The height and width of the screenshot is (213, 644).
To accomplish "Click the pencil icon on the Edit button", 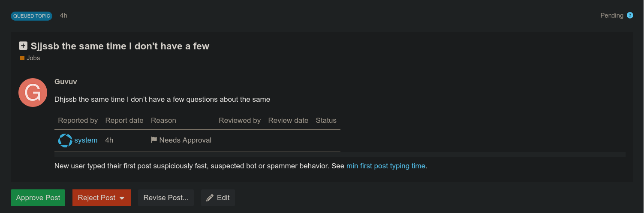I will pos(210,198).
